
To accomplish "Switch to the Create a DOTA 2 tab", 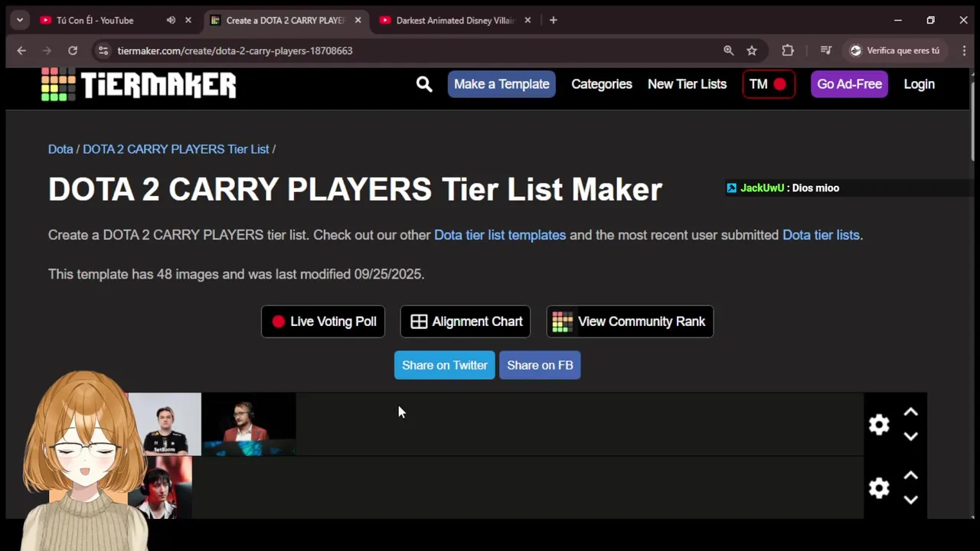I will click(x=285, y=20).
